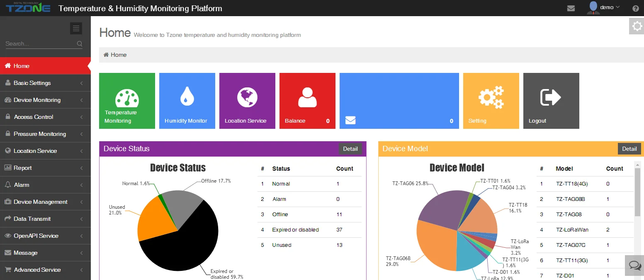Select the Offline status row
The height and width of the screenshot is (280, 644).
click(x=309, y=215)
